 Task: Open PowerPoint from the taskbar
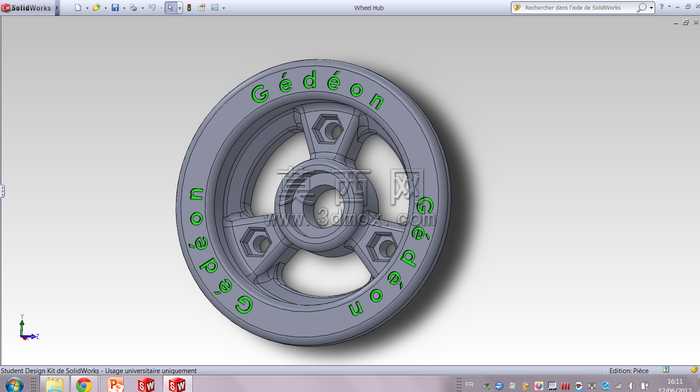click(116, 384)
